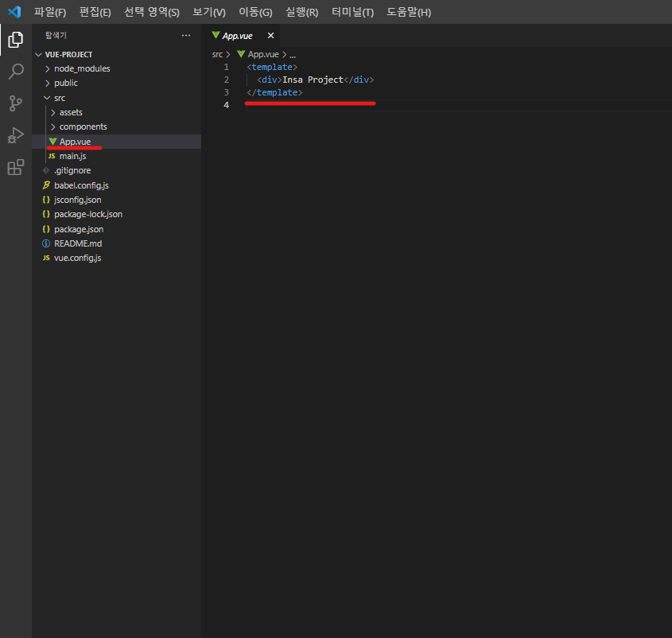Click the JS icon beside vue.config.js

pos(46,258)
